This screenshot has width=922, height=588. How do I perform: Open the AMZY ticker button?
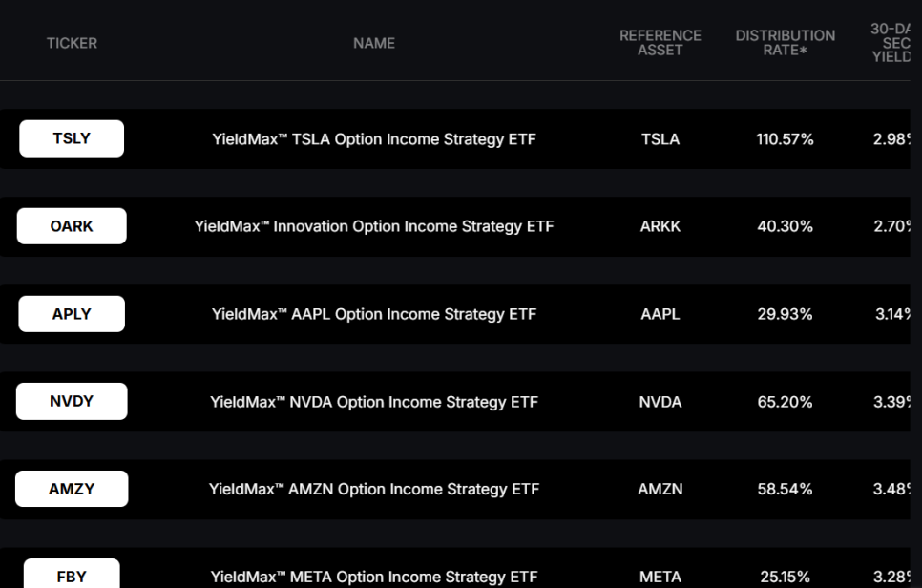72,490
